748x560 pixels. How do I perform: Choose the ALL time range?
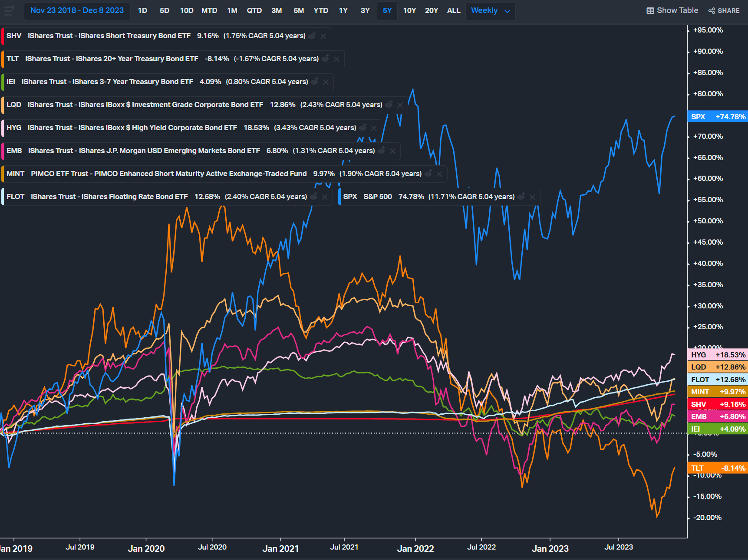(x=454, y=10)
